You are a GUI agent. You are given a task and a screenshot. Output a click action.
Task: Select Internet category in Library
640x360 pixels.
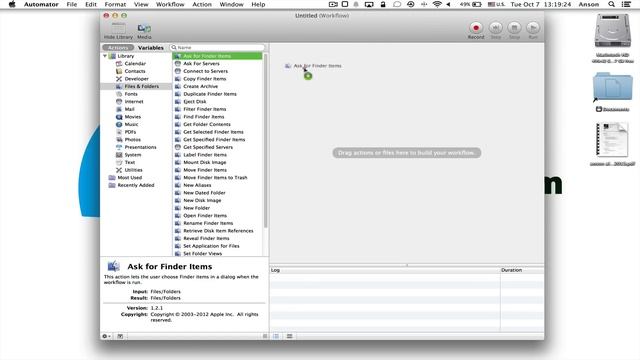(x=134, y=102)
